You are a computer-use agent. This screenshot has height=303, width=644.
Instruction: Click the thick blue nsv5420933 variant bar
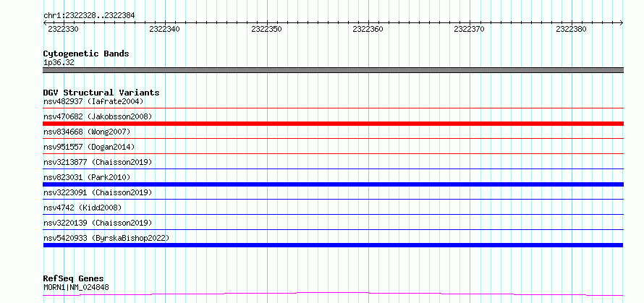[x=333, y=245]
